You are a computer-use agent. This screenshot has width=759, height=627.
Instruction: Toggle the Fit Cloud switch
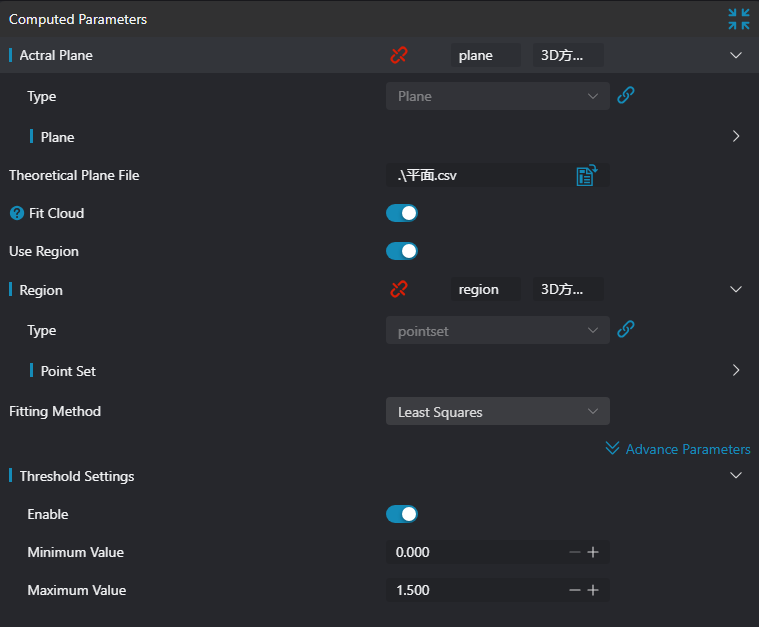click(402, 213)
